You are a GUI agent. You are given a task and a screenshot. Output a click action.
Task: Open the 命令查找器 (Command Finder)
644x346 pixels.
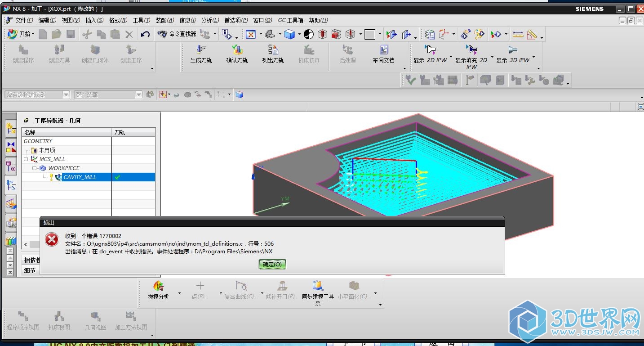click(x=177, y=34)
